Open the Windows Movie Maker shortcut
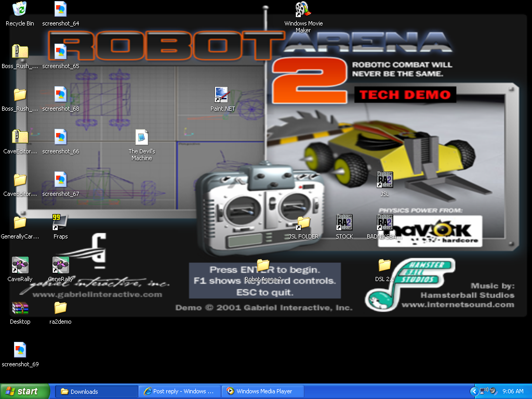The width and height of the screenshot is (532, 399). coord(303,9)
